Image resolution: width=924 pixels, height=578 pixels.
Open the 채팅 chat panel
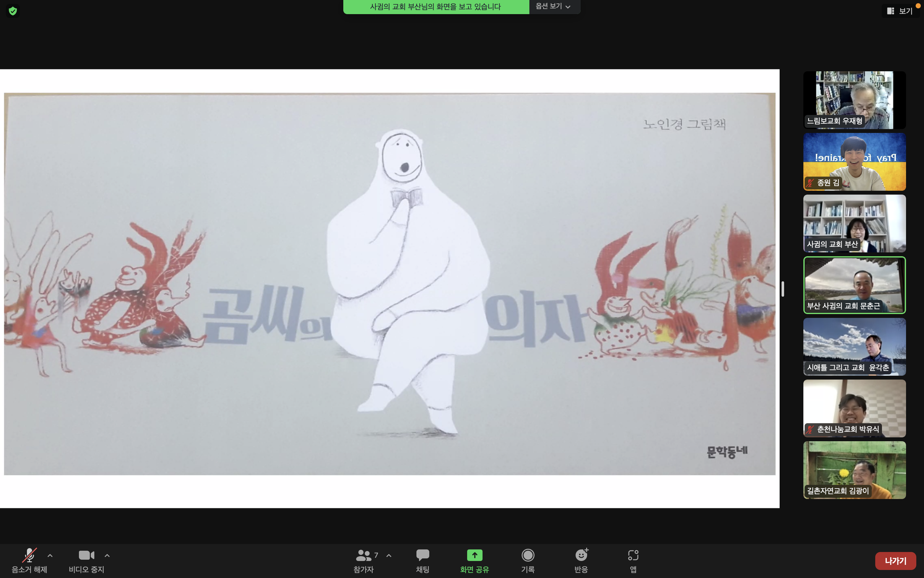423,560
